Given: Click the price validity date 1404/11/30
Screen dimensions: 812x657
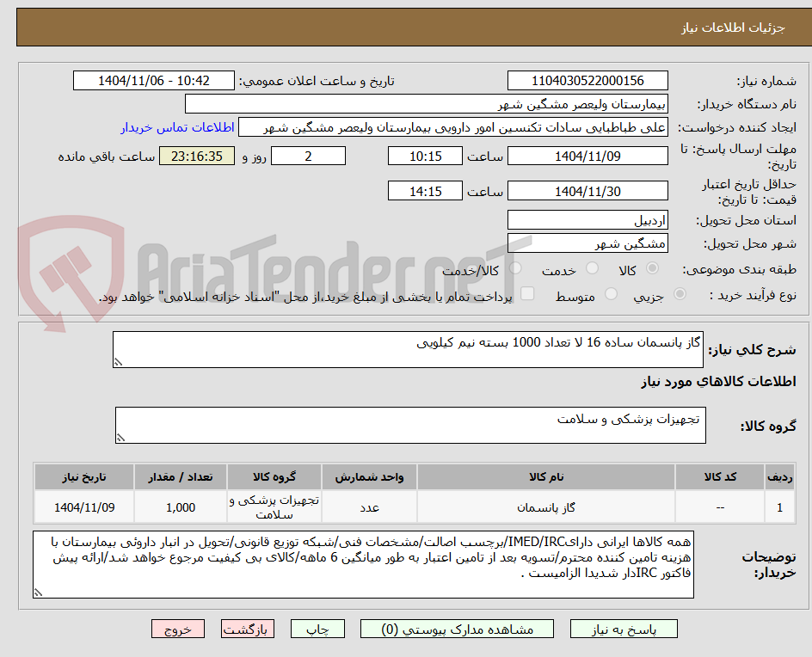Looking at the screenshot, I should pos(587,191).
